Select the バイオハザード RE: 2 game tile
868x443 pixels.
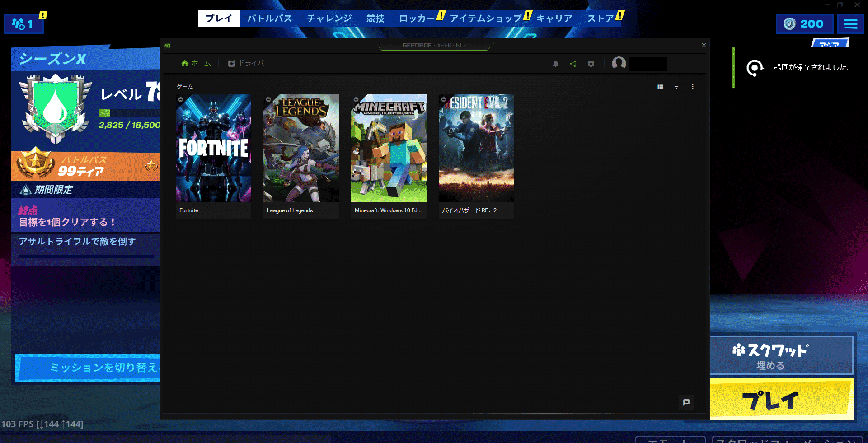tap(476, 156)
